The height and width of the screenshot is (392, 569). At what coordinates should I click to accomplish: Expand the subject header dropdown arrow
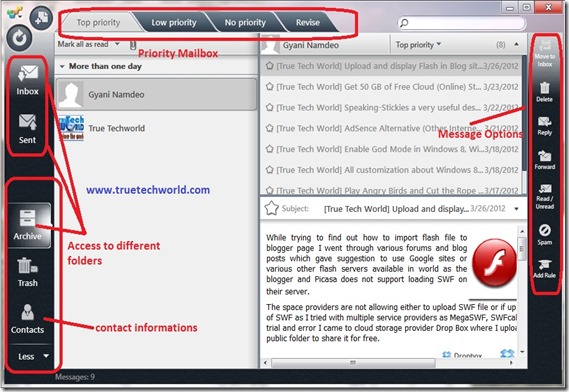[x=516, y=209]
